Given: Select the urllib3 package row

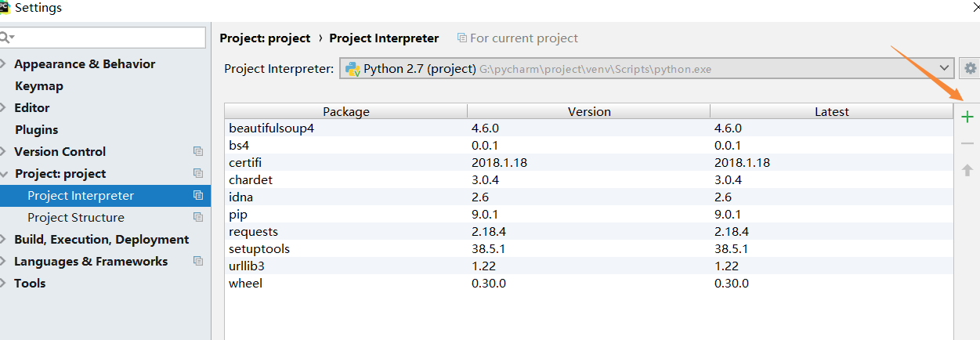Looking at the screenshot, I should 589,266.
